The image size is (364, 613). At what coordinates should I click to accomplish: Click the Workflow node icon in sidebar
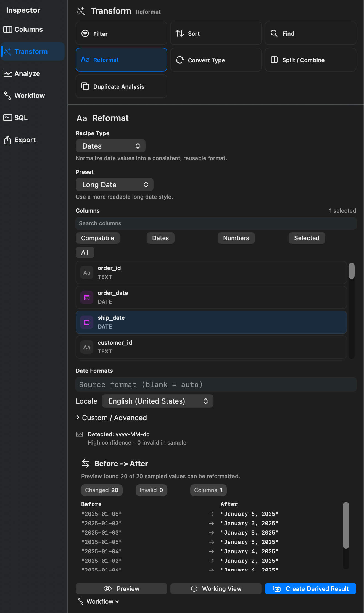coord(8,96)
